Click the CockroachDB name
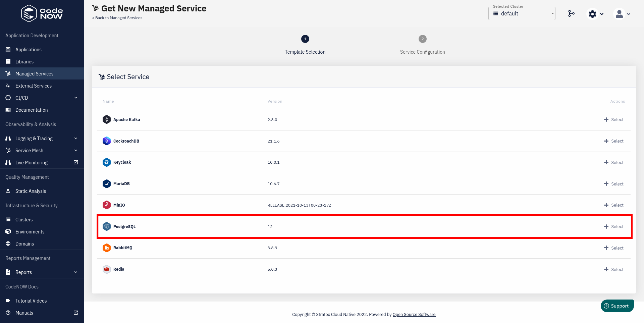 pos(126,141)
